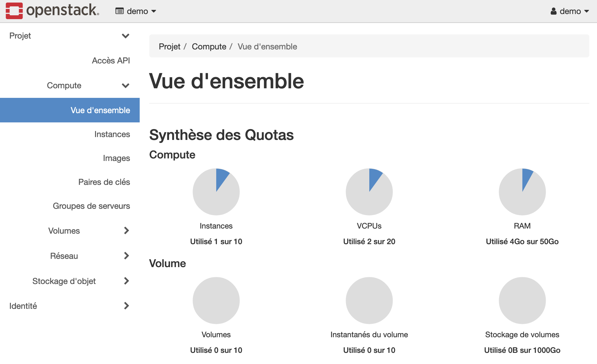Click the Compute breadcrumb link

point(209,46)
